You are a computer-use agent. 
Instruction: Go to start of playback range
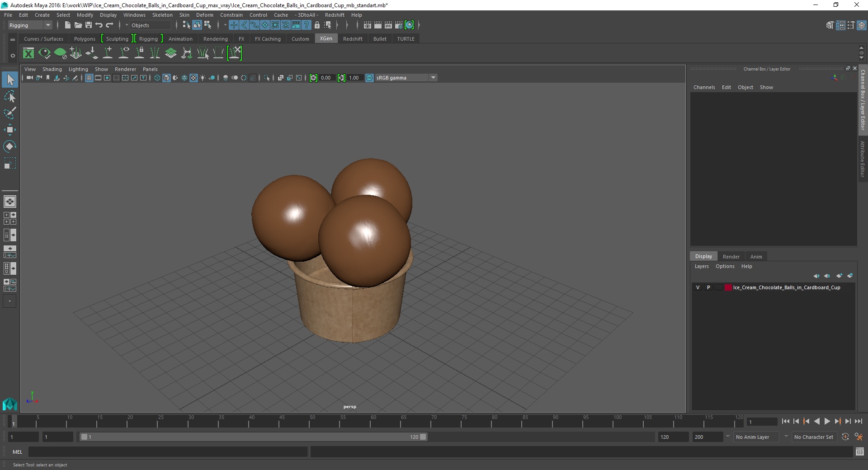coord(785,421)
